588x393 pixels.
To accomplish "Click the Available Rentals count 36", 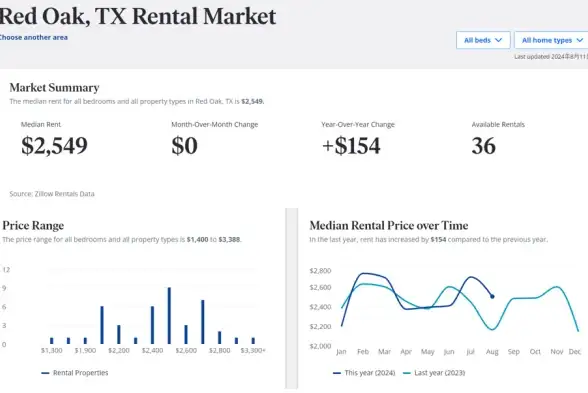I will click(x=484, y=146).
